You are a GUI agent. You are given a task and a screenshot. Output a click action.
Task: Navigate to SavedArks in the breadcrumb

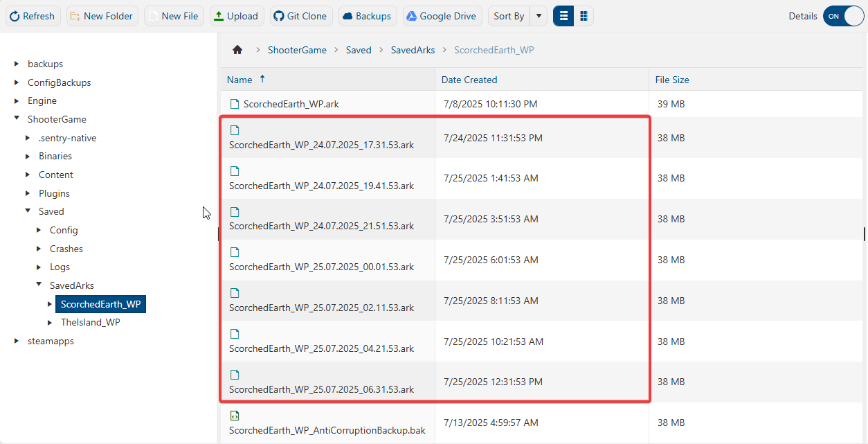point(413,50)
